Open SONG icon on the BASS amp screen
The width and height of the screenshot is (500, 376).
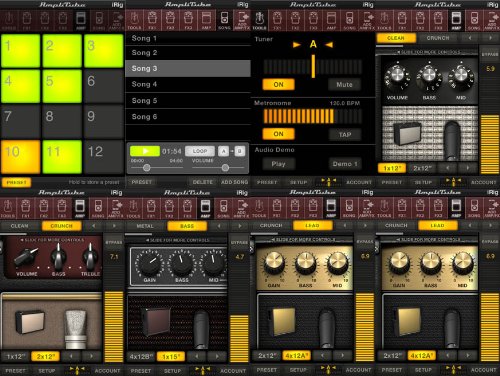click(224, 208)
